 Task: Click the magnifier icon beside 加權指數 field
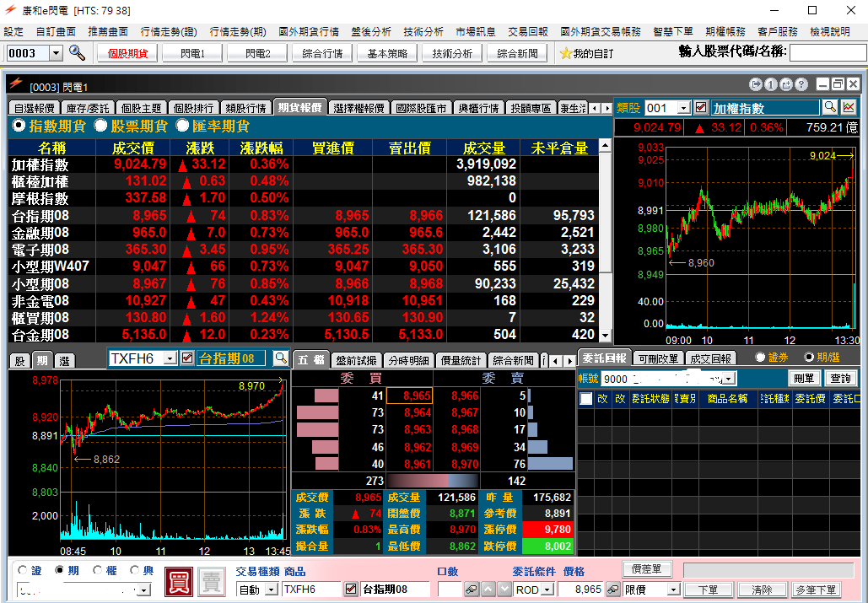tap(829, 108)
